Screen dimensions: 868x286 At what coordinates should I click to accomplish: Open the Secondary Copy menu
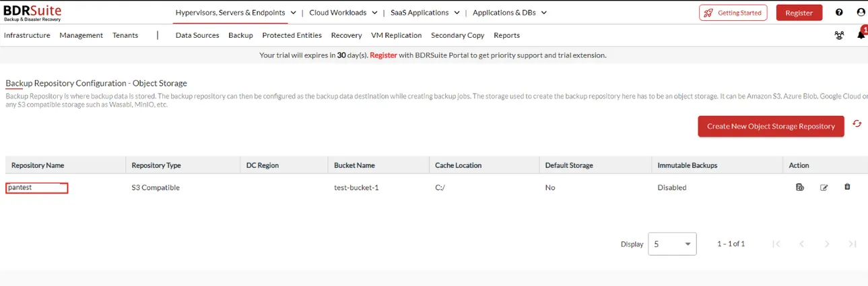point(457,35)
